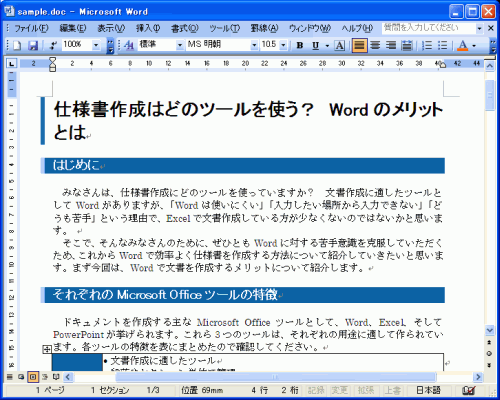500x400 pixels.
Task: Open the 10.5 font size dropdown
Action: pyautogui.click(x=283, y=45)
